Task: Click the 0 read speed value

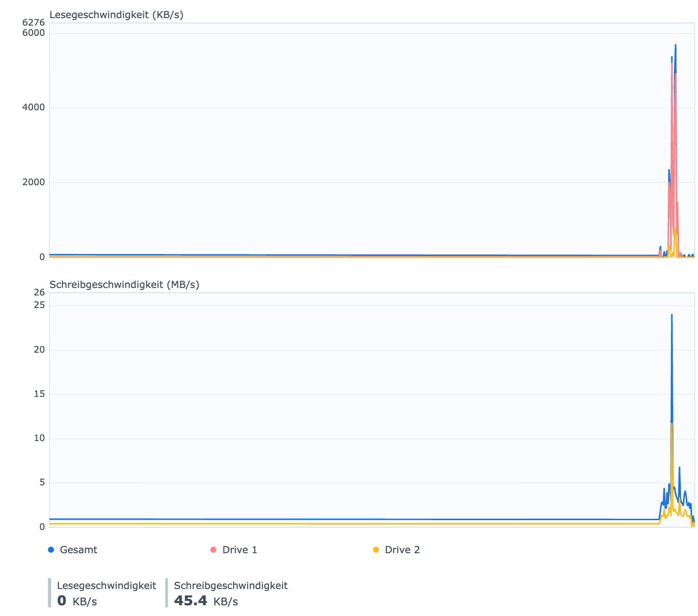Action: [x=61, y=601]
